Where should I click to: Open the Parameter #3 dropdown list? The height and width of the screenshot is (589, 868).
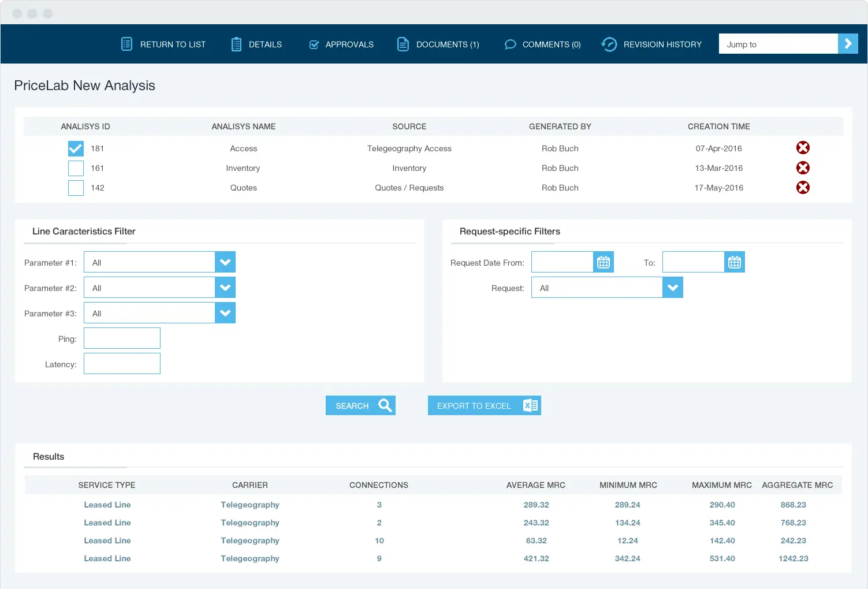pyautogui.click(x=225, y=313)
